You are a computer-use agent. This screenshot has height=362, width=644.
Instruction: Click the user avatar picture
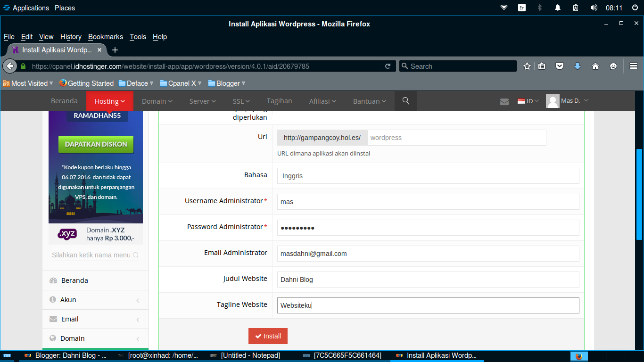[553, 101]
